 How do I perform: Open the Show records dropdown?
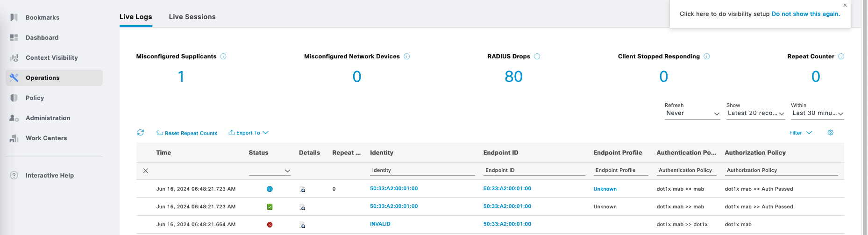755,114
